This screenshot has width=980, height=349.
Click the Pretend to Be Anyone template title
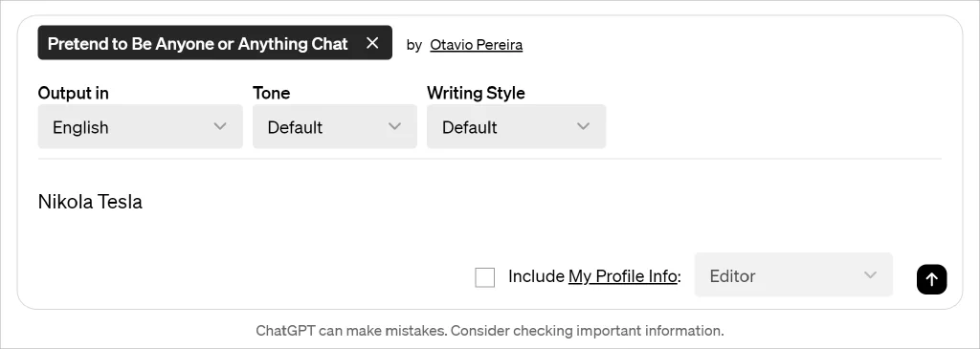(197, 44)
